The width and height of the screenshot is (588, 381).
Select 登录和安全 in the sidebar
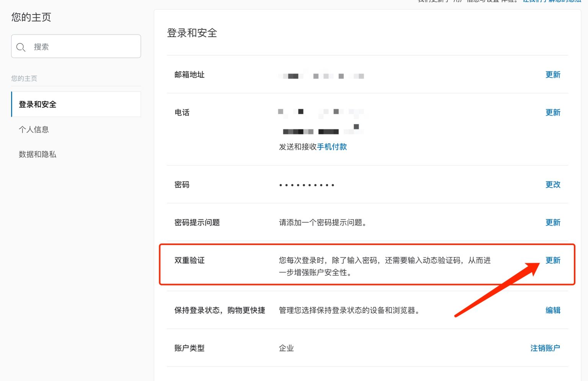tap(37, 104)
